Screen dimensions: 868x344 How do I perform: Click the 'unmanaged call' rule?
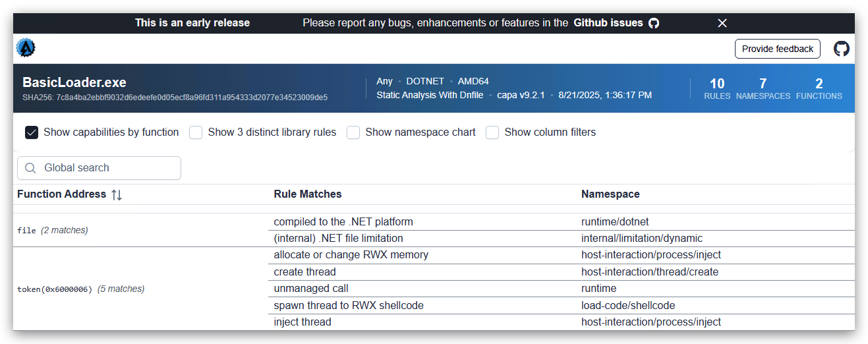pyautogui.click(x=311, y=289)
